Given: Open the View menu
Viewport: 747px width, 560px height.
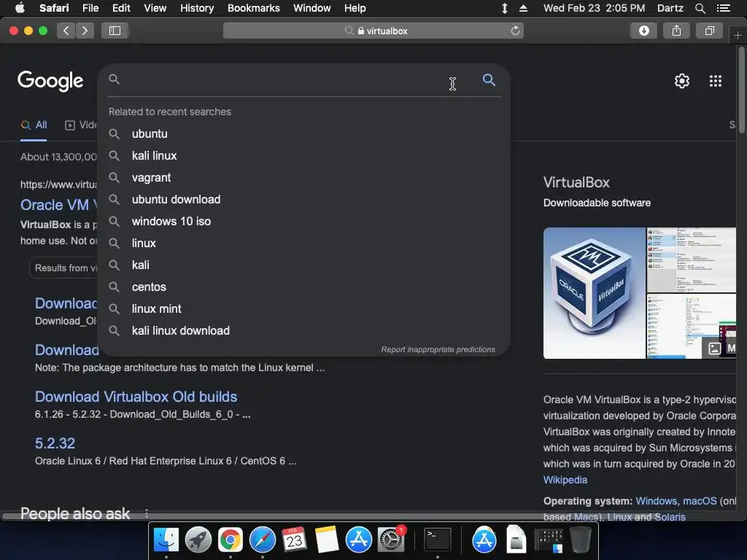Looking at the screenshot, I should pyautogui.click(x=155, y=8).
